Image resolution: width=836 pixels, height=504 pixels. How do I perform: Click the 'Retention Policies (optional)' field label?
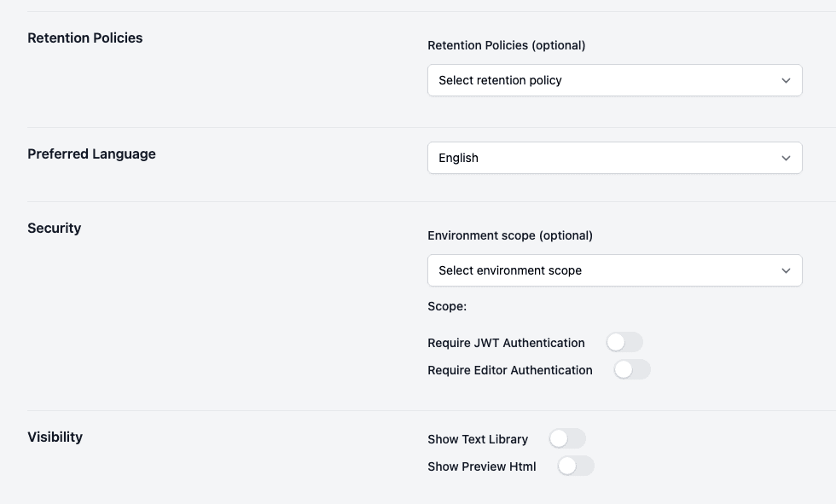507,45
